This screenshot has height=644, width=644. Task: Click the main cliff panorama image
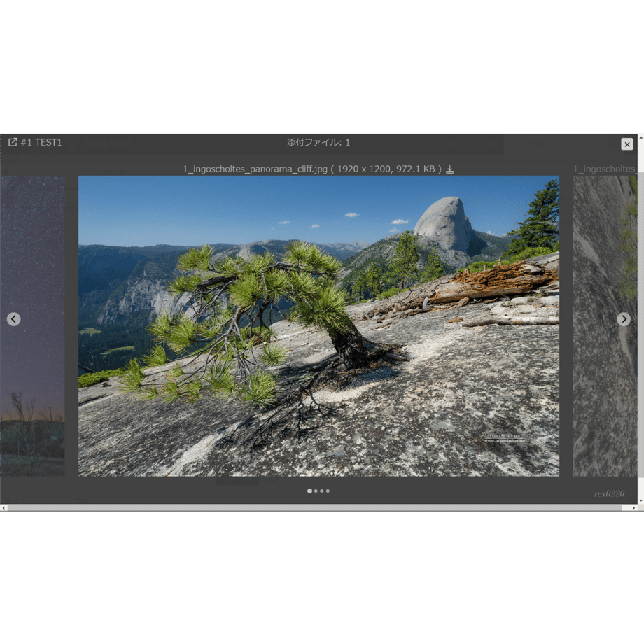(x=318, y=326)
